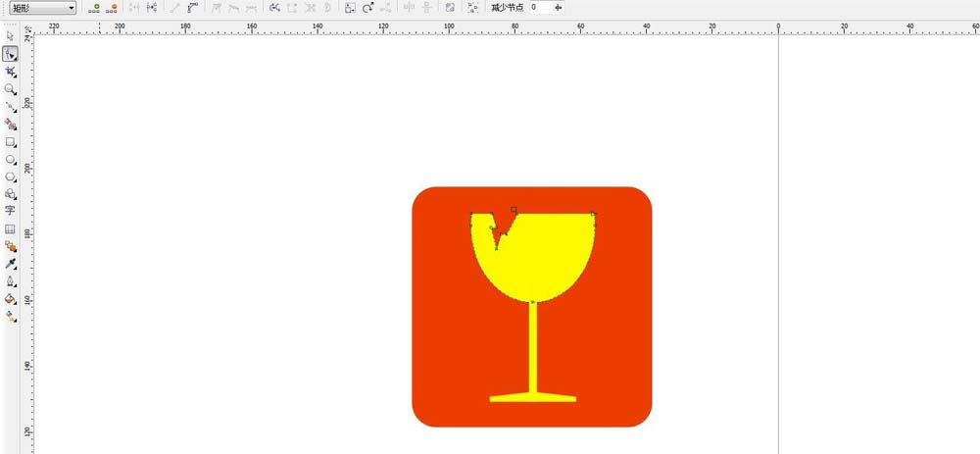The height and width of the screenshot is (454, 980).
Task: Click Reflect Nodes Vertically icon
Action: tap(426, 8)
